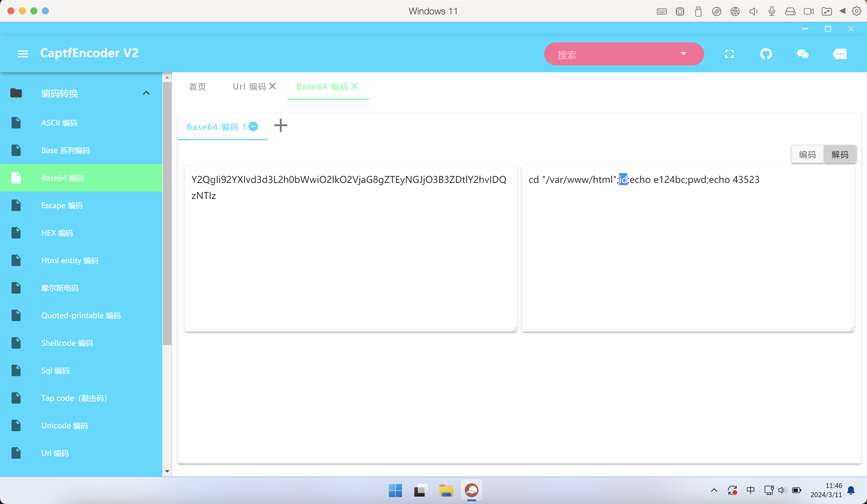Close the Base64 编码 tab
This screenshot has height=504, width=867.
(354, 86)
